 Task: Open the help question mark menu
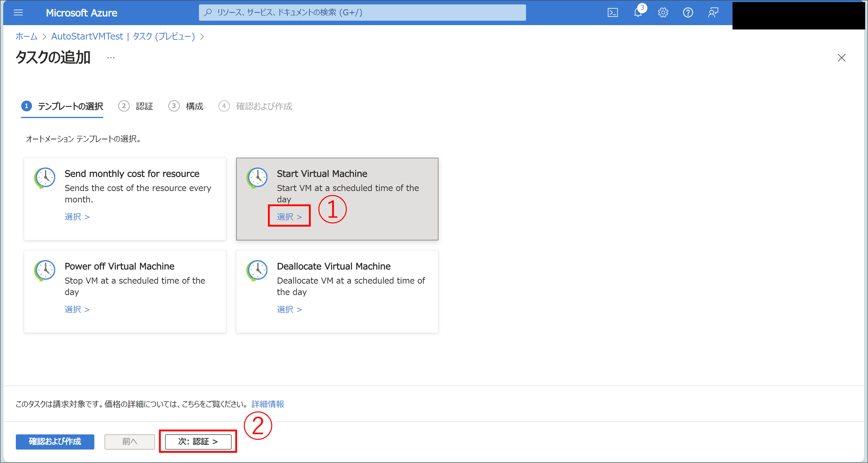(688, 13)
